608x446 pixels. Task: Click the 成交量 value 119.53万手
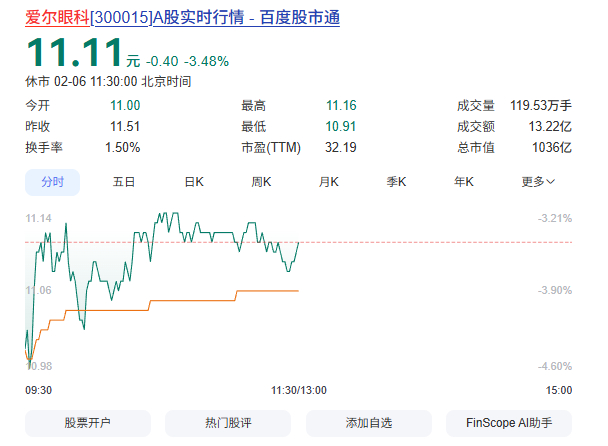coord(541,105)
